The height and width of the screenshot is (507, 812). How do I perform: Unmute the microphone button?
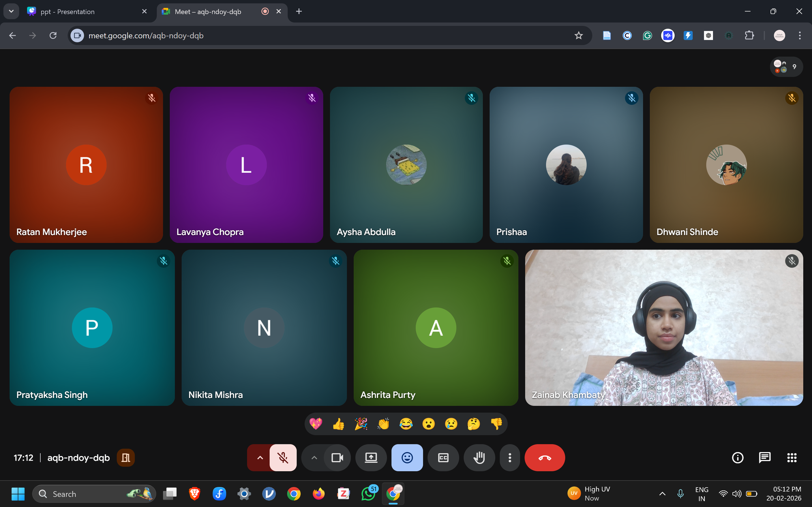click(283, 458)
